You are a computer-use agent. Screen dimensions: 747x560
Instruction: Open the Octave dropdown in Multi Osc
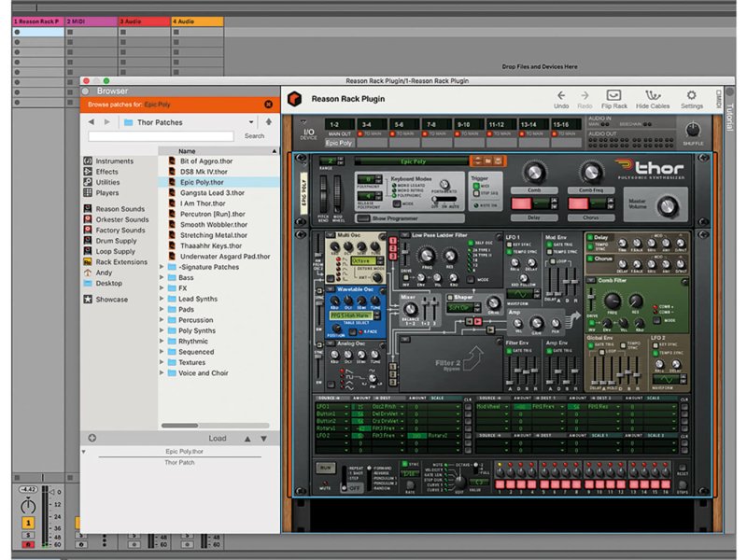click(367, 259)
